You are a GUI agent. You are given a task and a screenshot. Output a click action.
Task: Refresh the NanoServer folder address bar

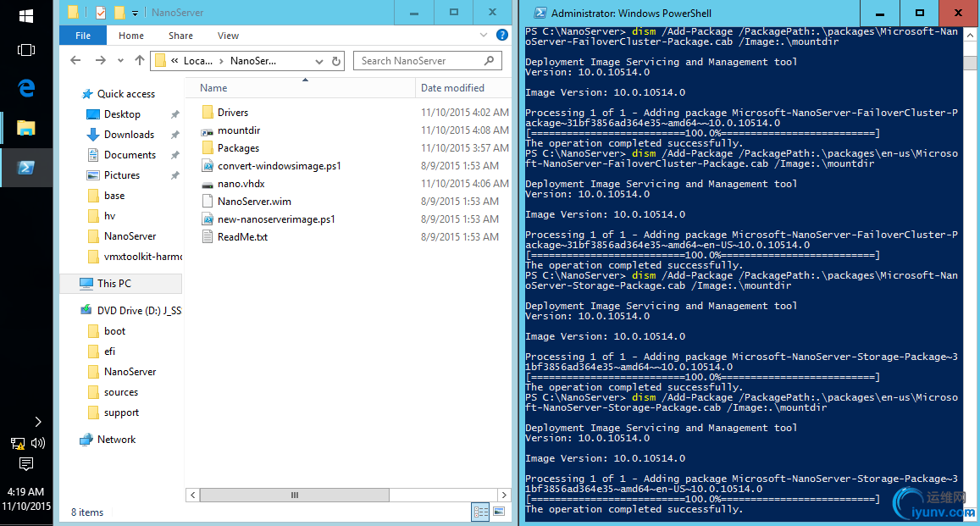click(336, 61)
